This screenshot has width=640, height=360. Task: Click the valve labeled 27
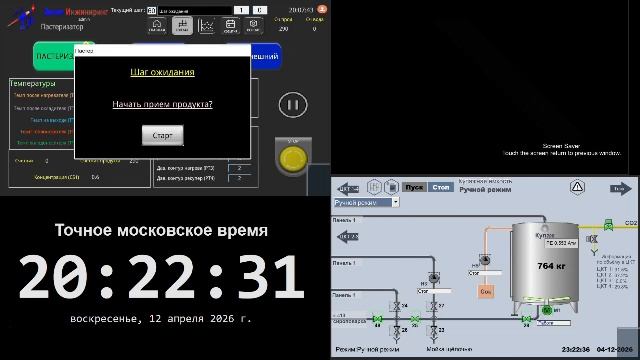tap(433, 306)
